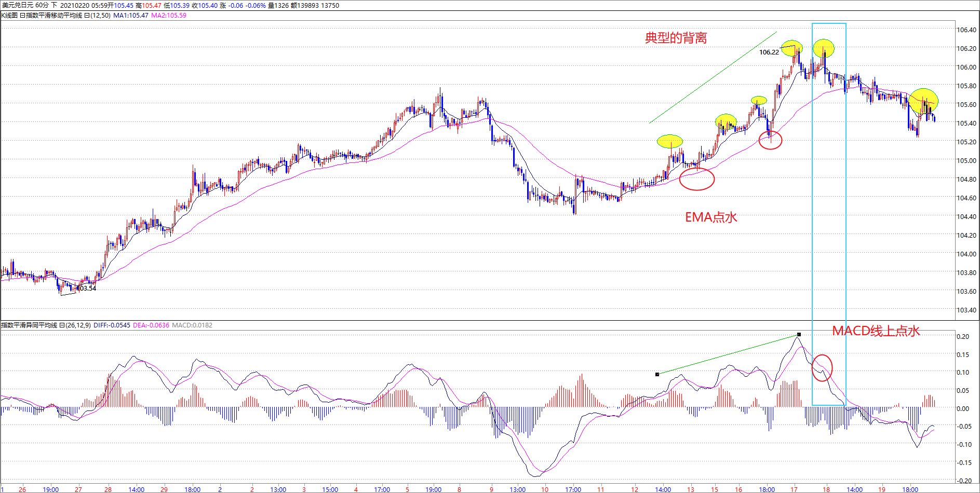
Task: Open the (26,12,9) MACD parameters
Action: click(78, 325)
